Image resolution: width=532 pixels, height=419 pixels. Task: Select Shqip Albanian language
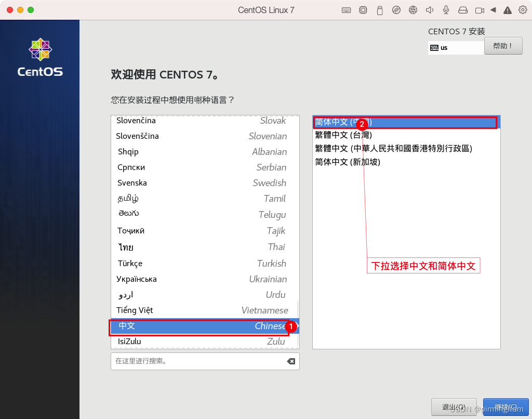point(204,152)
